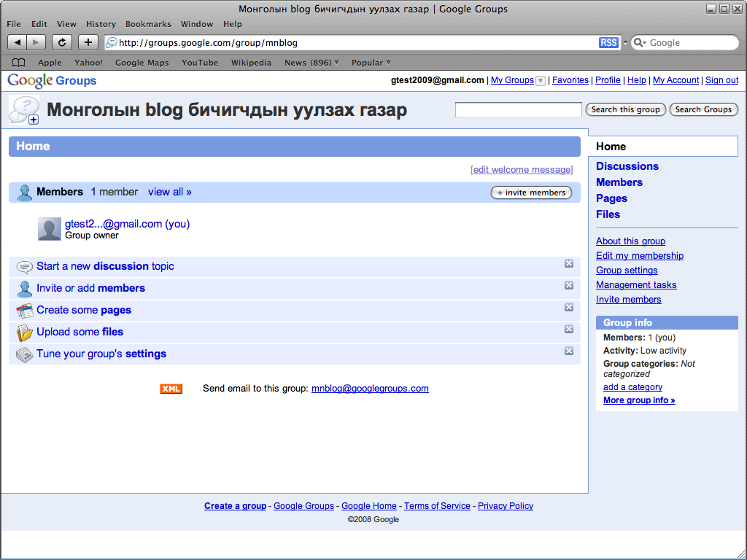Click the Search Groups button
Viewport: 747px width, 560px height.
[703, 109]
